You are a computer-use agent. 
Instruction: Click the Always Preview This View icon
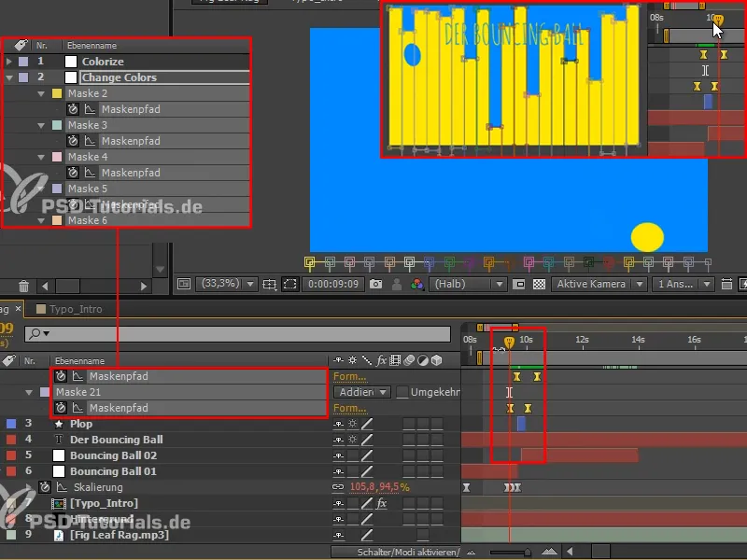(x=183, y=285)
